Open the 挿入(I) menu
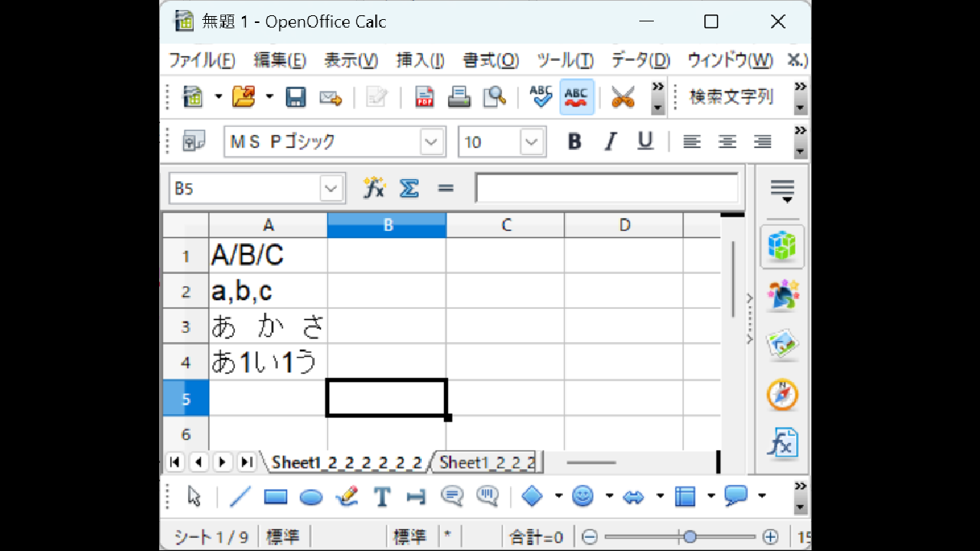 (x=420, y=60)
